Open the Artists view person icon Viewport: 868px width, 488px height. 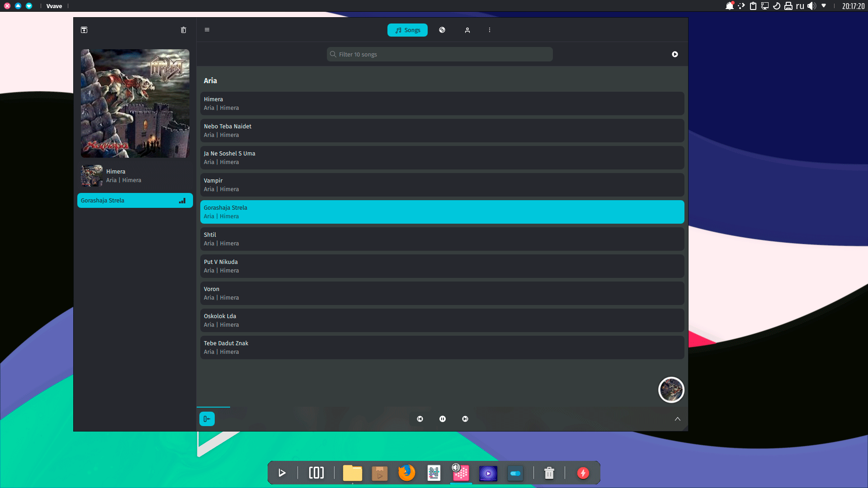[467, 30]
